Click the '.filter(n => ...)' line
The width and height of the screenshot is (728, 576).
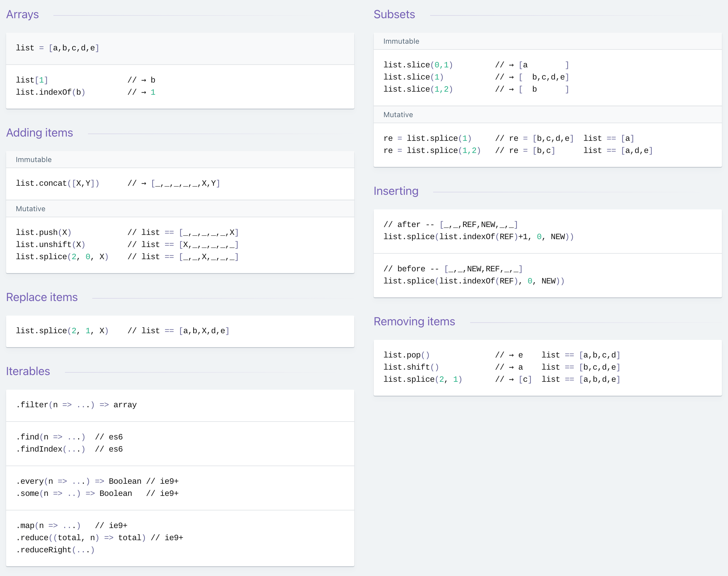(76, 405)
